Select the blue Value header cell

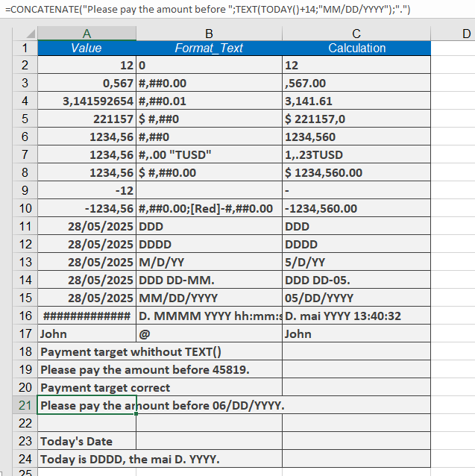[x=86, y=48]
